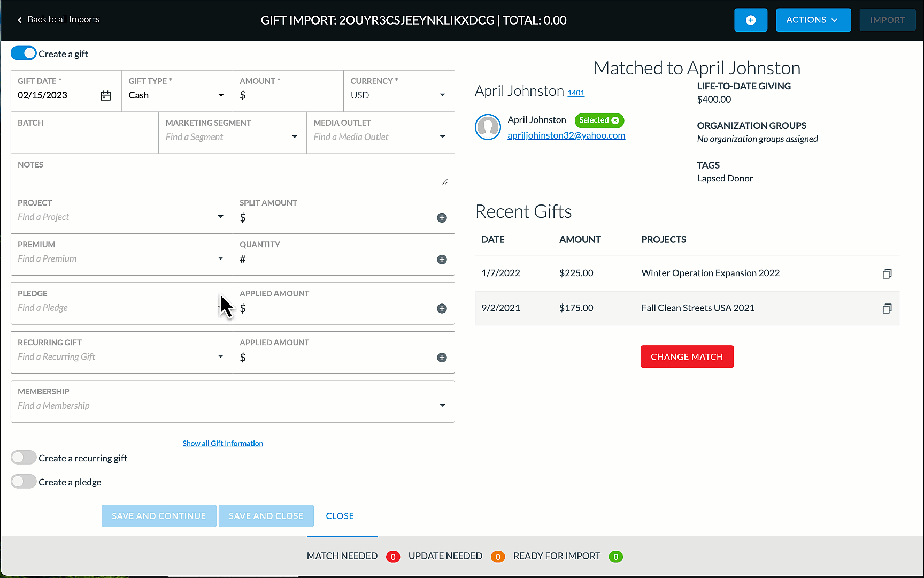The width and height of the screenshot is (924, 578).
Task: Go back to all Imports
Action: (59, 20)
